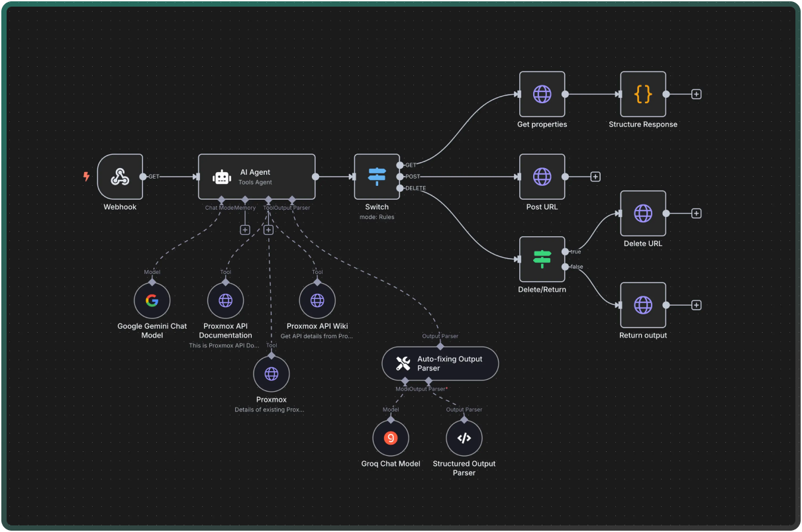
Task: Select the Get properties globe icon
Action: pos(542,94)
